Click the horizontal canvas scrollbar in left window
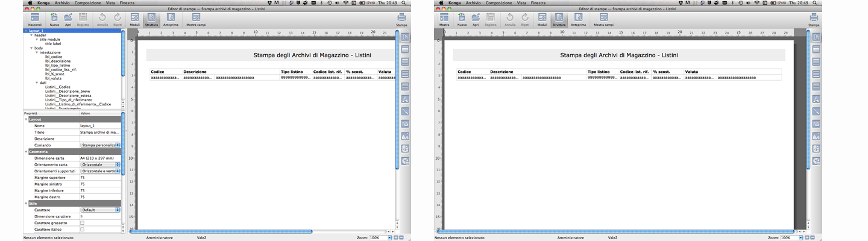The height and width of the screenshot is (241, 868). [x=222, y=231]
